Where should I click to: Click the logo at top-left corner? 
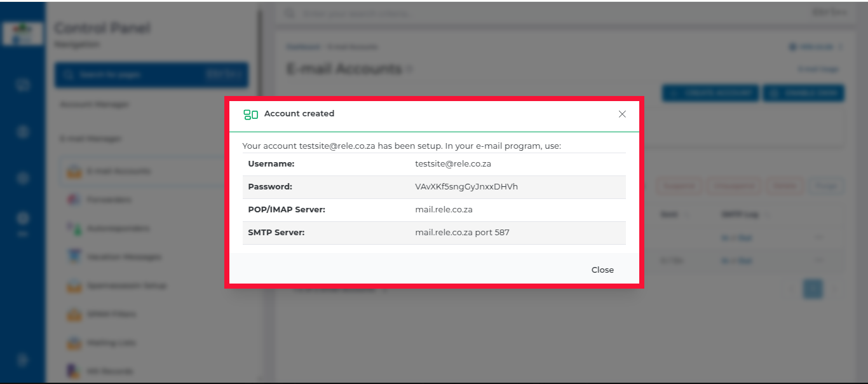22,34
